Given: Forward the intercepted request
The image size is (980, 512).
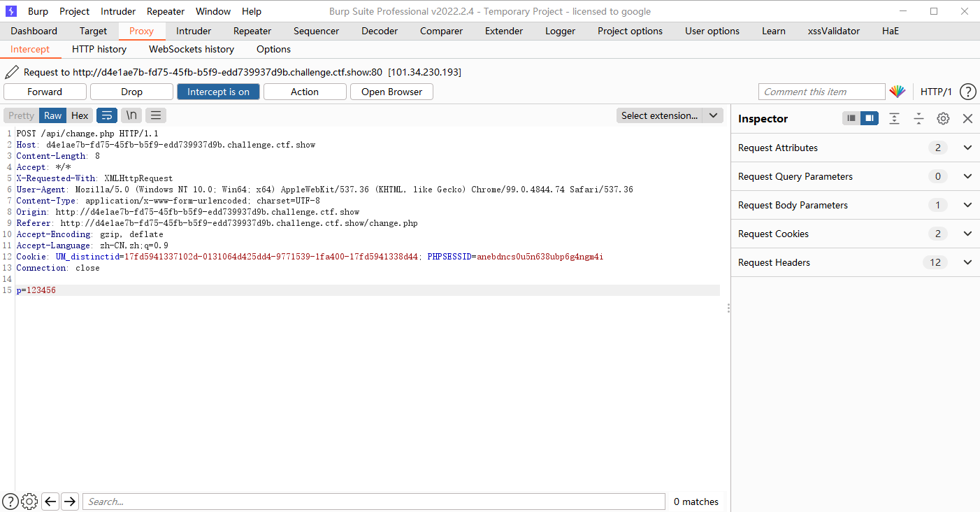Looking at the screenshot, I should click(x=45, y=92).
